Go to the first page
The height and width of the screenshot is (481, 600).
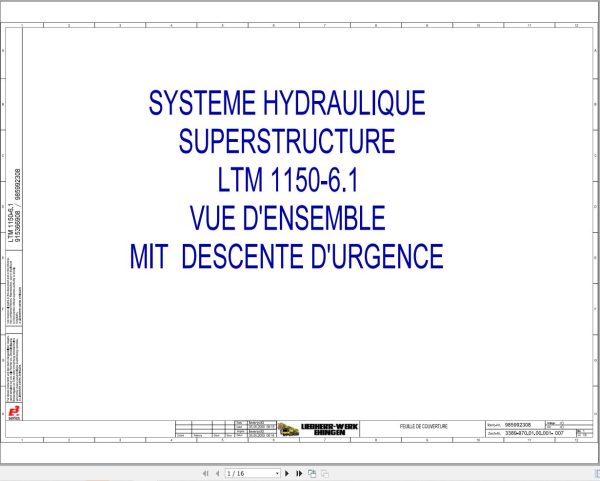coord(205,473)
